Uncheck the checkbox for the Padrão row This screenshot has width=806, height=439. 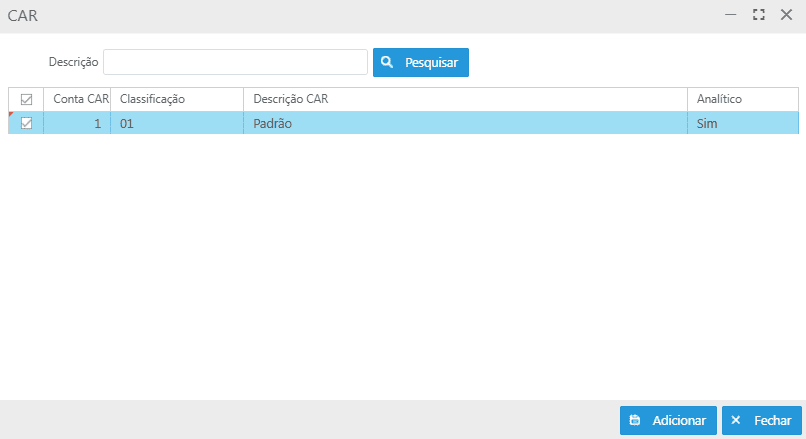pos(26,123)
